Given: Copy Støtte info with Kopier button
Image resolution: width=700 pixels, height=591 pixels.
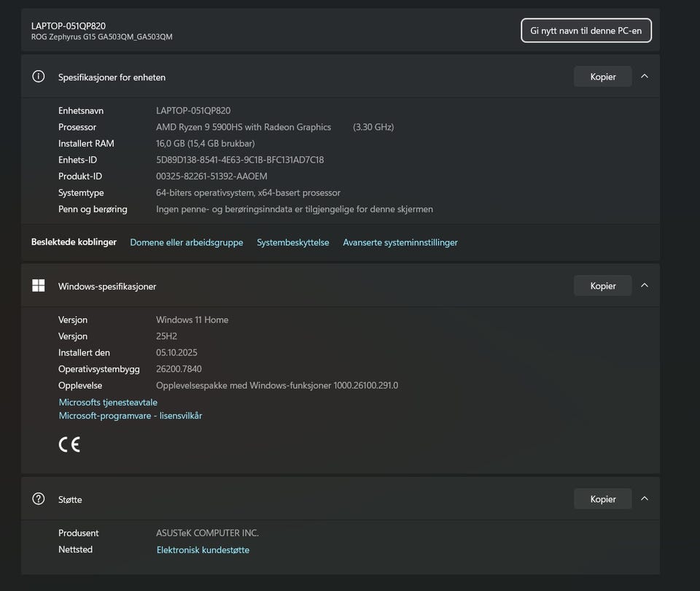Looking at the screenshot, I should (603, 498).
